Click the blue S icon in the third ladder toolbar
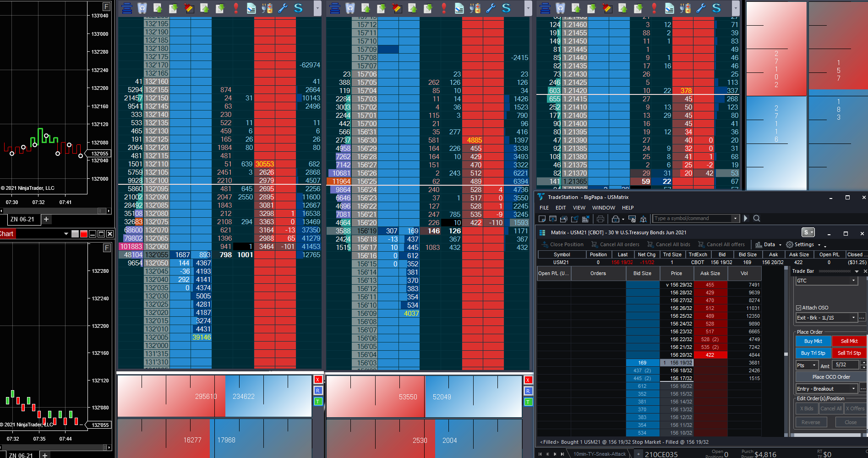Viewport: 868px width, 458px height. coord(716,8)
